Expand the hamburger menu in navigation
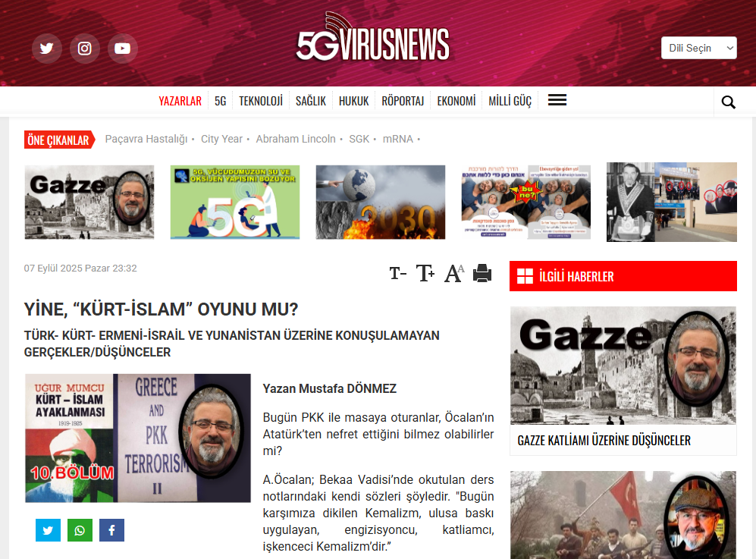Screen dimensions: 756x559 (x=557, y=100)
